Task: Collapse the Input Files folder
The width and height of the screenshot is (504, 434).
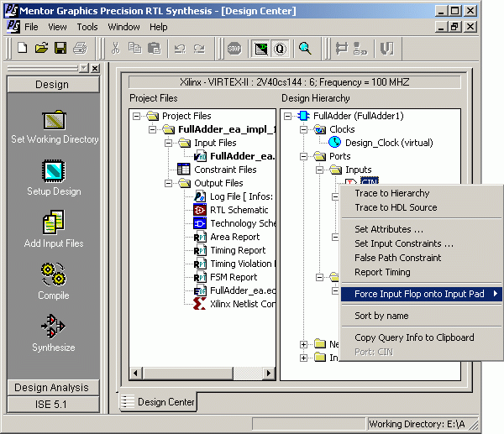Action: click(168, 143)
